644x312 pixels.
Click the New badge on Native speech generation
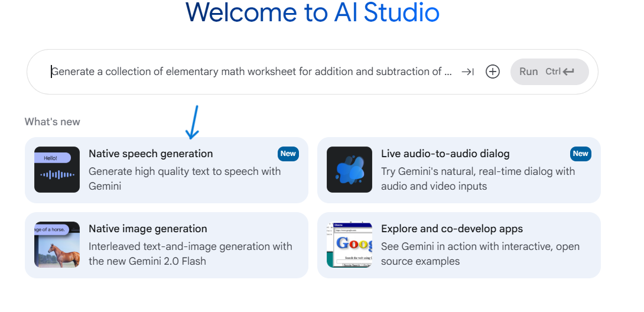pyautogui.click(x=288, y=154)
